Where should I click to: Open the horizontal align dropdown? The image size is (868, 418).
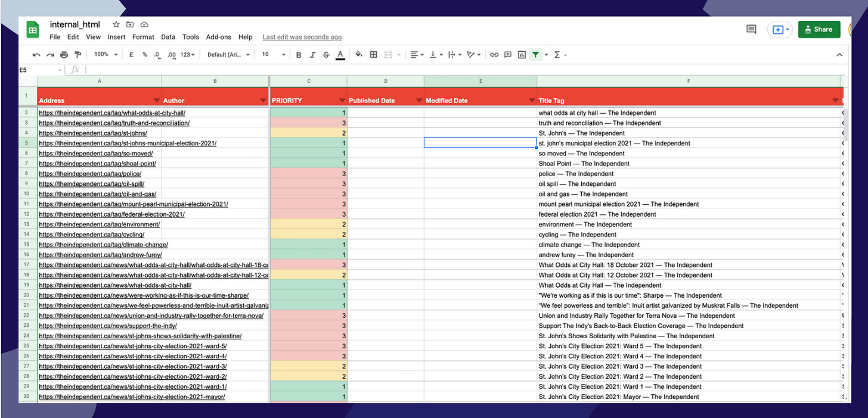[x=417, y=55]
